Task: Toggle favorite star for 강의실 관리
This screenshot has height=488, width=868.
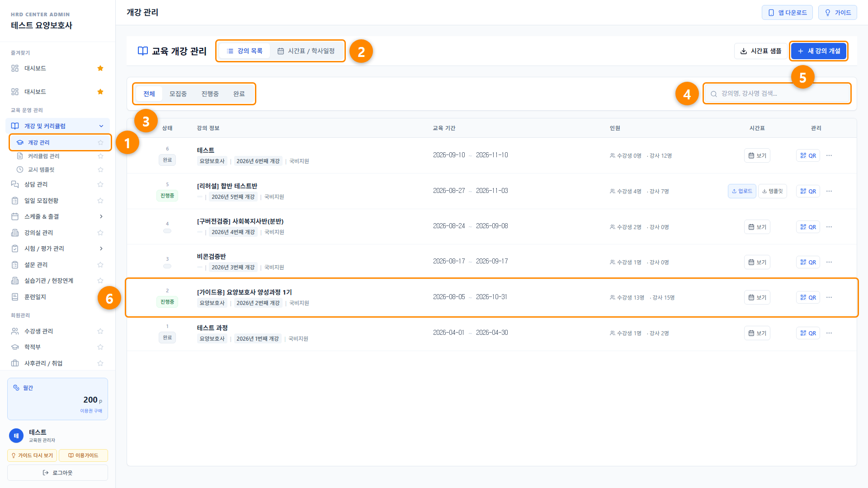Action: pyautogui.click(x=100, y=233)
